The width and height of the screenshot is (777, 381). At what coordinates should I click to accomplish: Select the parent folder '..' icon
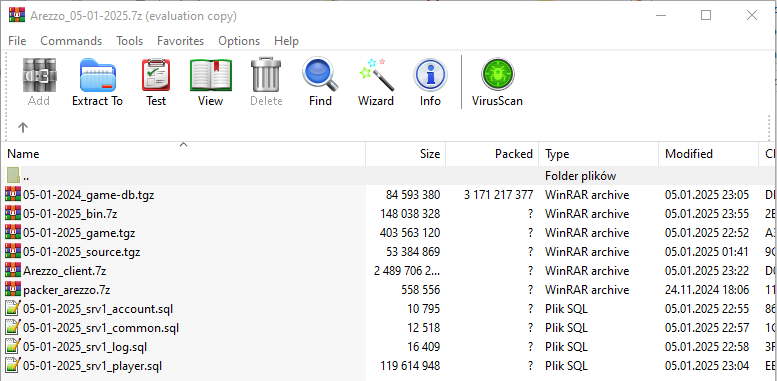pos(13,175)
